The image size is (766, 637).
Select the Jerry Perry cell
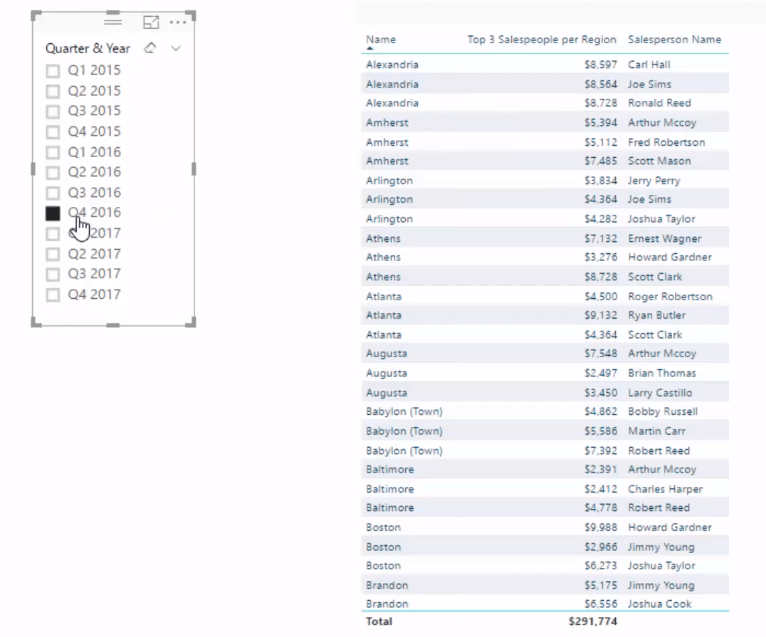(x=654, y=181)
